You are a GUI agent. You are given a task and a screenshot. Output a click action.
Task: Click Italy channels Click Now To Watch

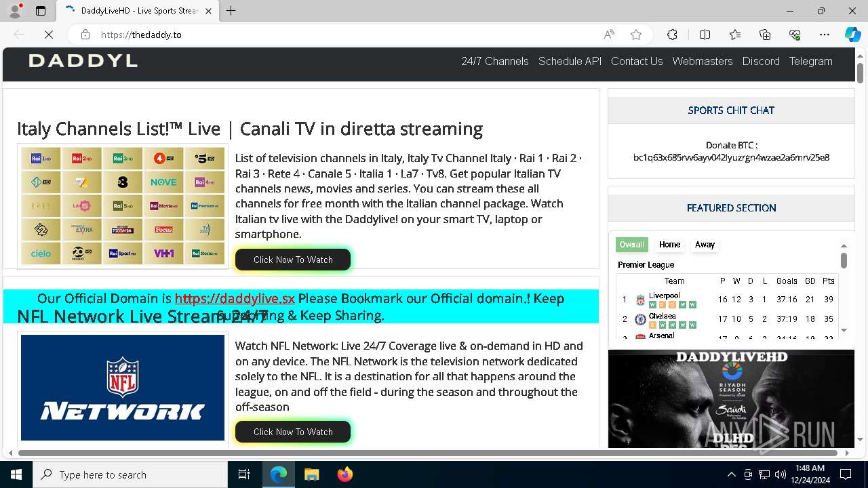point(293,260)
